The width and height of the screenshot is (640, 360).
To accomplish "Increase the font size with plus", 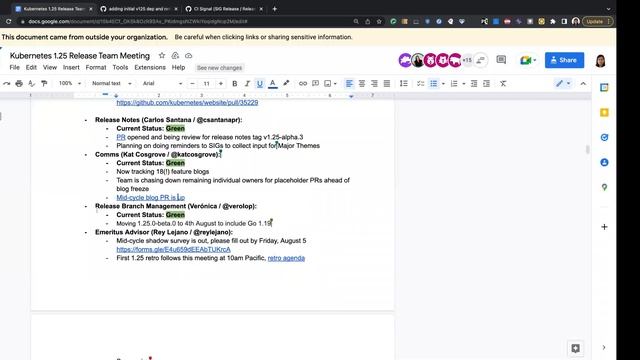I will (221, 83).
